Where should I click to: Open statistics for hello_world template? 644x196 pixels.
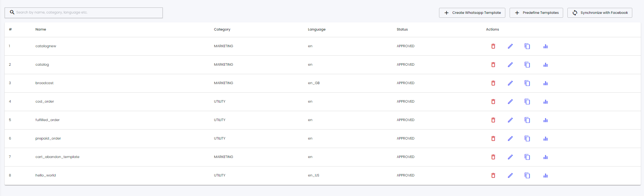point(545,175)
